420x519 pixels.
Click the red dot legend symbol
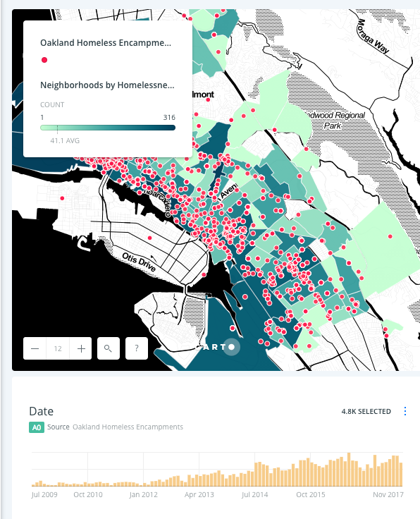click(x=44, y=60)
